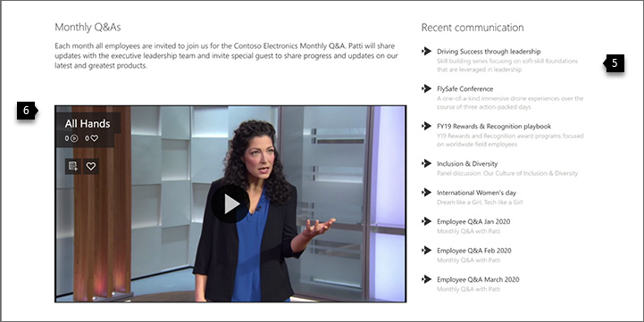The height and width of the screenshot is (322, 644).
Task: Open Employee Q&A Feb 2020
Action: click(474, 251)
